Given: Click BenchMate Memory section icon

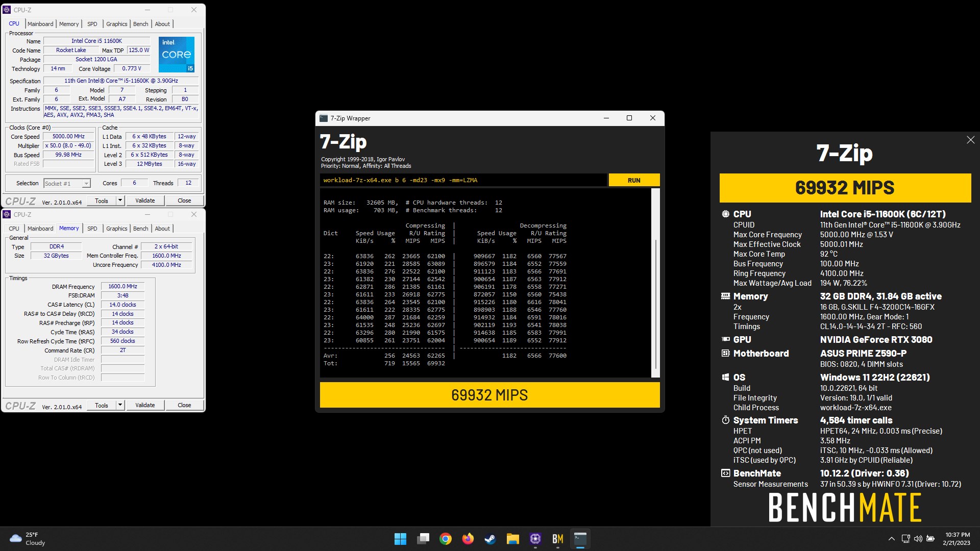Looking at the screenshot, I should [x=725, y=296].
